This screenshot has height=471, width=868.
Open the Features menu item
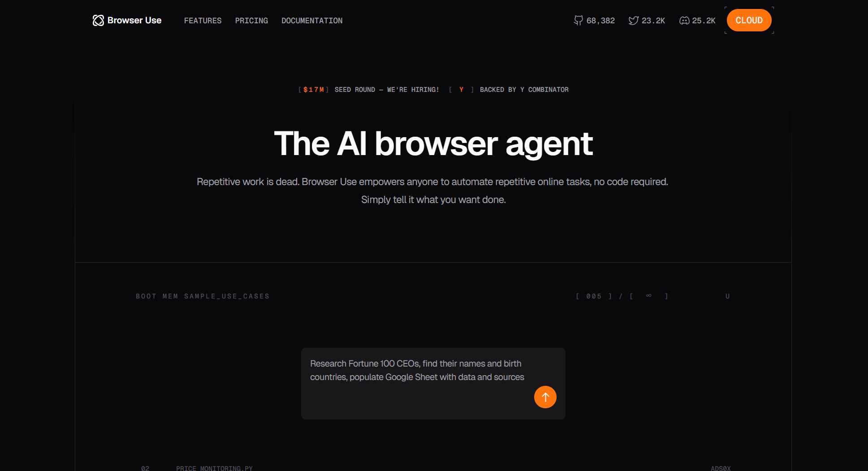coord(203,21)
